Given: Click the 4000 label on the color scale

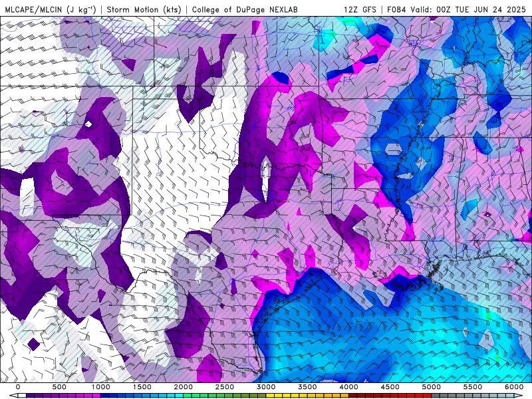Looking at the screenshot, I should (348, 387).
